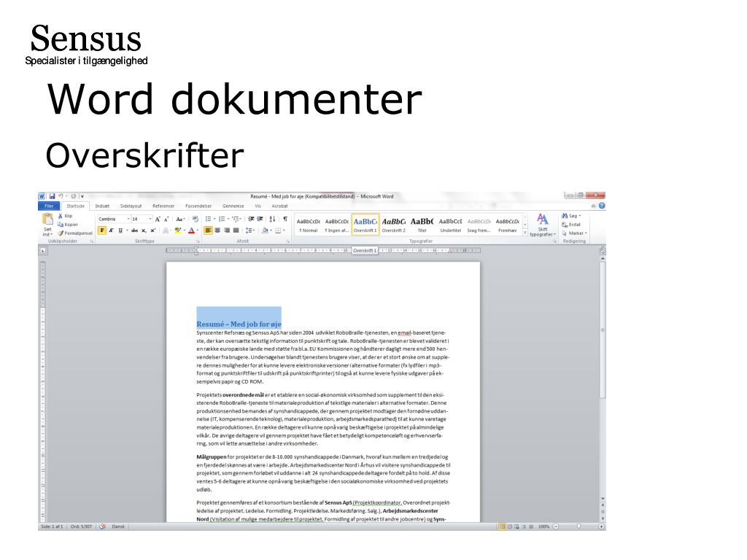Adjust the zoom slider in status bar
Viewport: 747px width, 560px height.
tap(578, 526)
